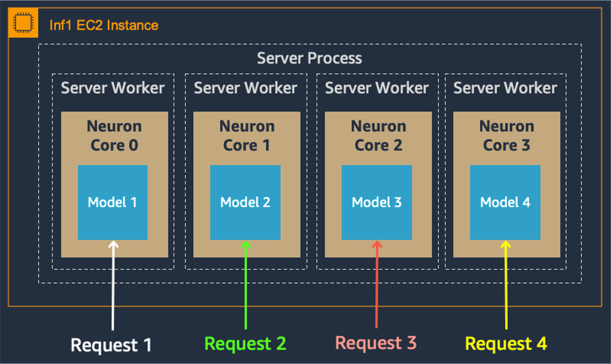Select the blue Model 4 box
The image size is (611, 364).
[505, 202]
